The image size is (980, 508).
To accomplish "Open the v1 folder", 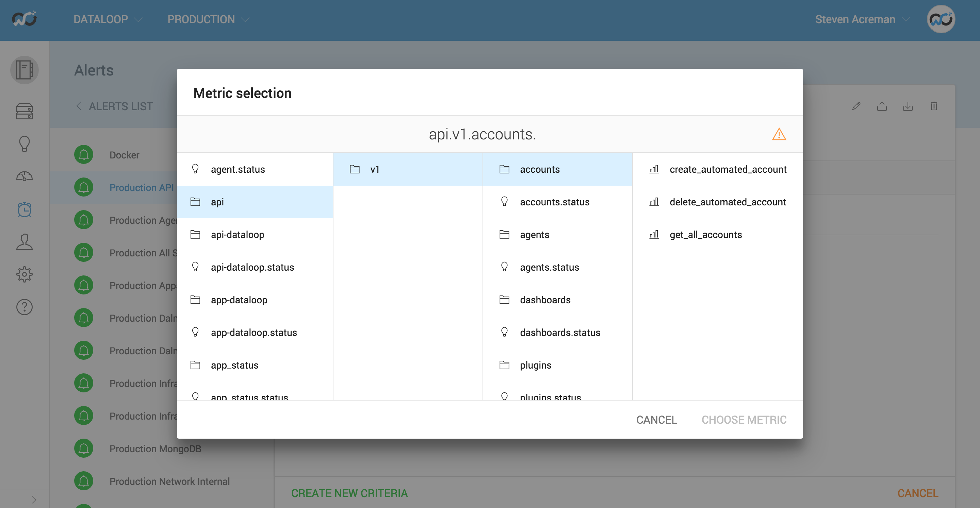I will pos(408,169).
